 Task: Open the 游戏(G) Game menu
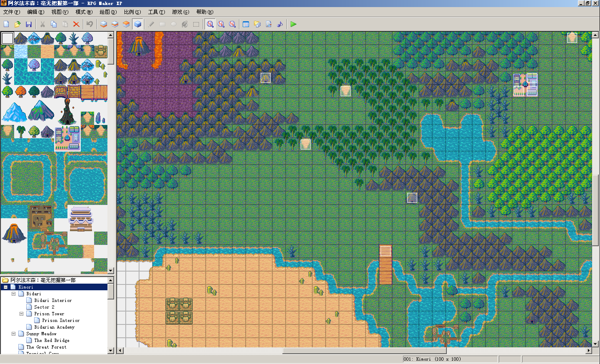tap(181, 12)
